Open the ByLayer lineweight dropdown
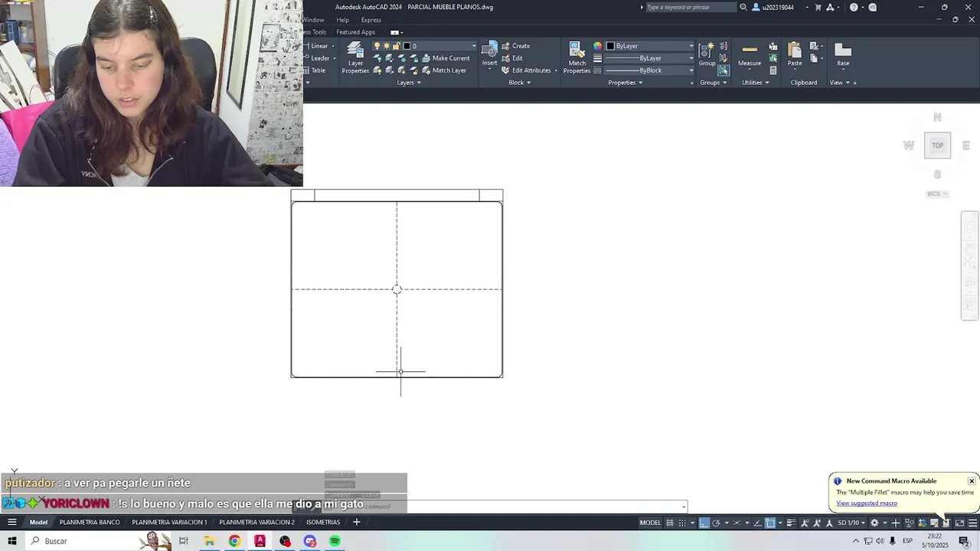The image size is (980, 551). [691, 58]
